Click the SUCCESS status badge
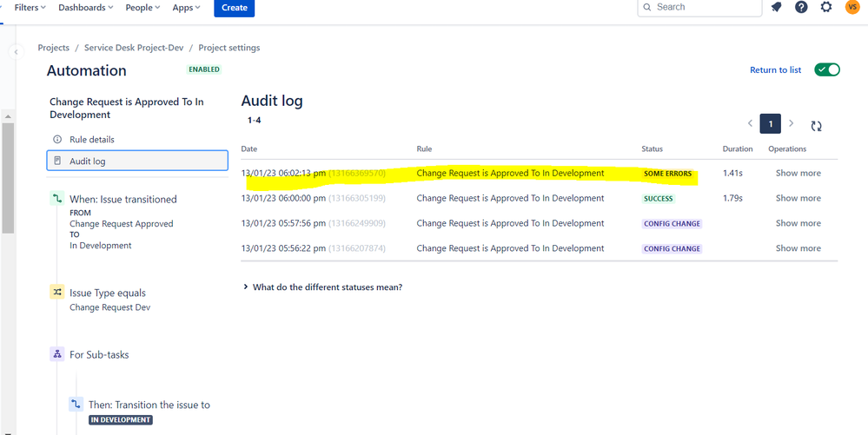This screenshot has width=868, height=435. (x=659, y=198)
